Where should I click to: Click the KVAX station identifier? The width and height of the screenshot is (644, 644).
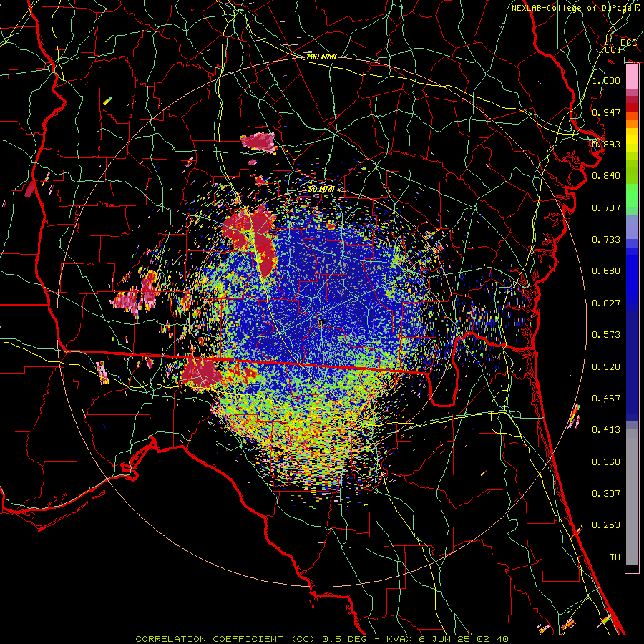point(401,639)
